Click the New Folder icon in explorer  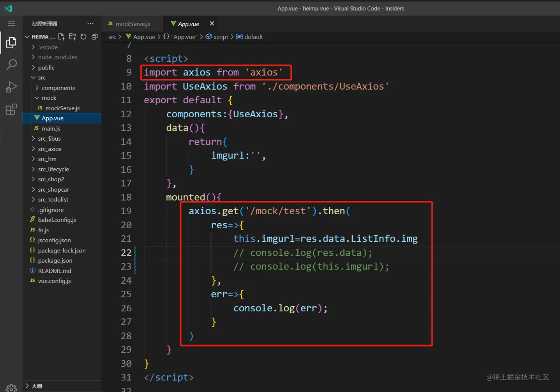point(72,37)
